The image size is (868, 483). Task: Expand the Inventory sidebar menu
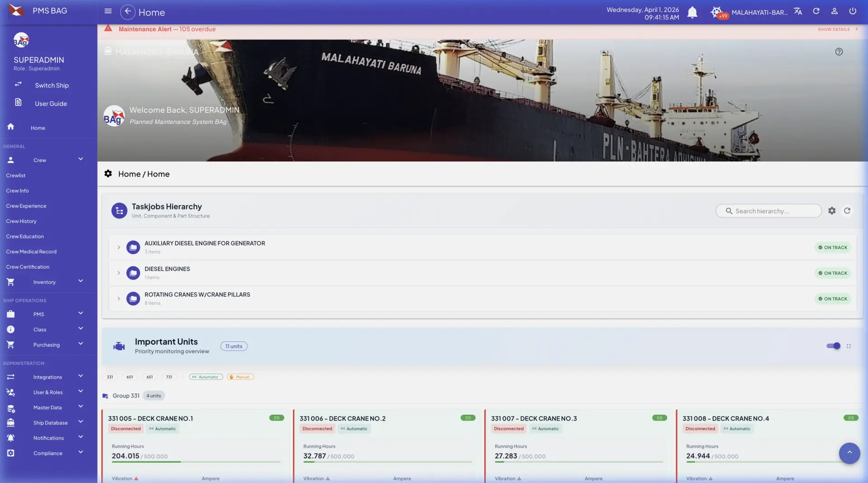coord(80,281)
